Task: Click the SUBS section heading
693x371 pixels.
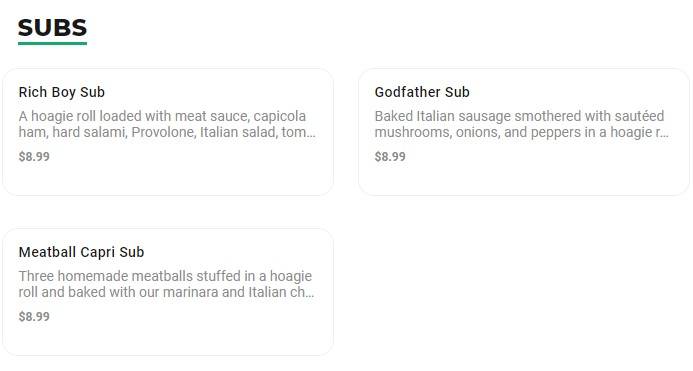Action: click(52, 28)
